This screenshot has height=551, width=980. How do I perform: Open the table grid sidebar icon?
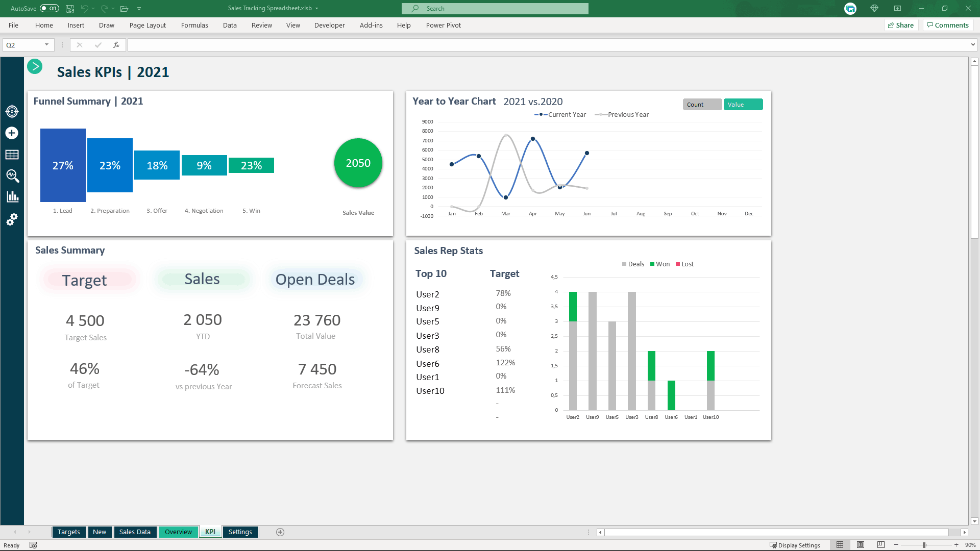tap(12, 155)
